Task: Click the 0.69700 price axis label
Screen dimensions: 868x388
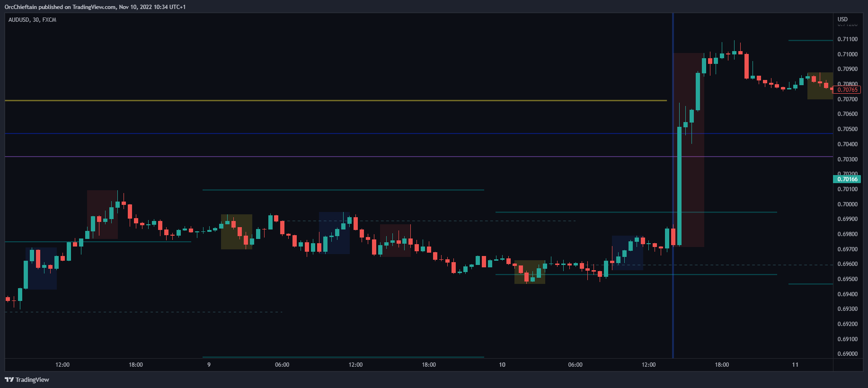Action: [847, 249]
